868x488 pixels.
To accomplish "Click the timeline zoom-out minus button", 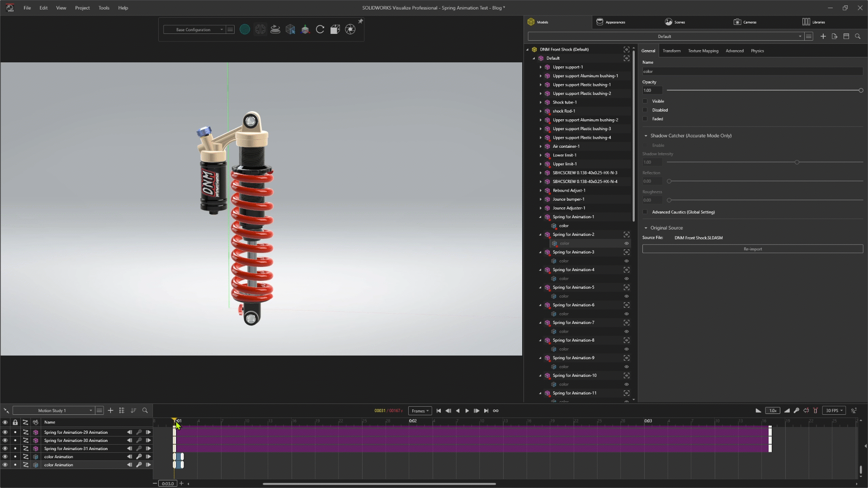I will [x=155, y=483].
